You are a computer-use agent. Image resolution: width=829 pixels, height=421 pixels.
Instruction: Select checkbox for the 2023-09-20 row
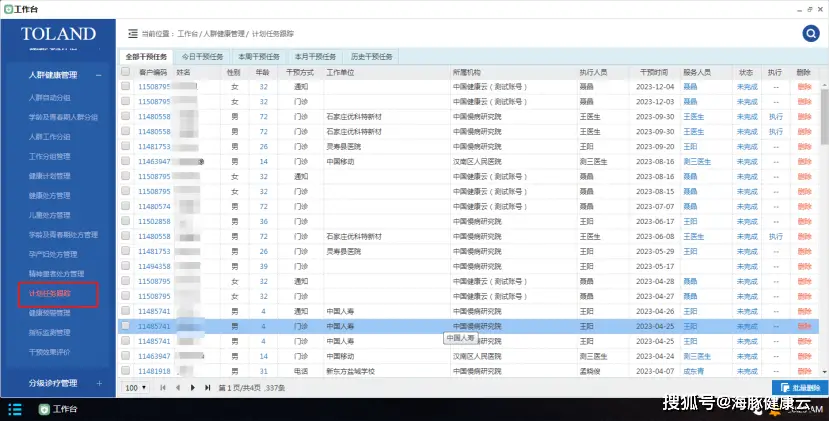[x=125, y=146]
